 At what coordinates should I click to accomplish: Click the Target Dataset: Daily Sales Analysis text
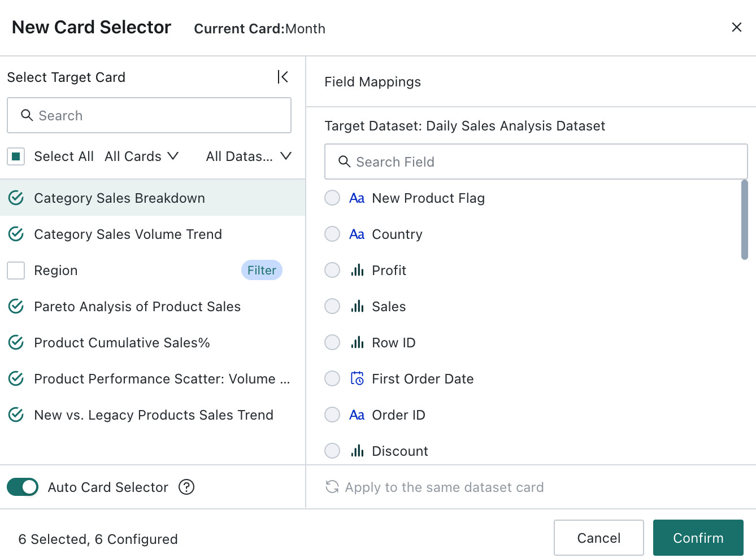(465, 126)
